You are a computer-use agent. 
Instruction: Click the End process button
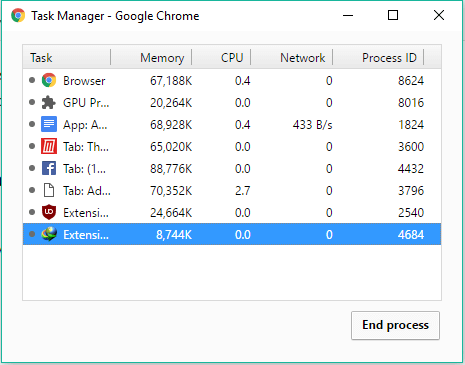395,325
